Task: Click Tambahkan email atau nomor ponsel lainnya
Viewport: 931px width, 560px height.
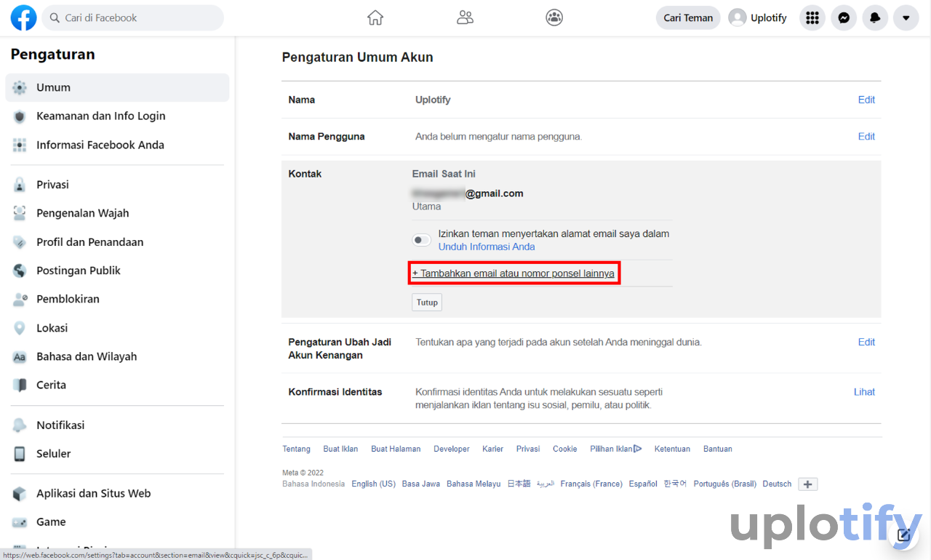Action: tap(514, 273)
